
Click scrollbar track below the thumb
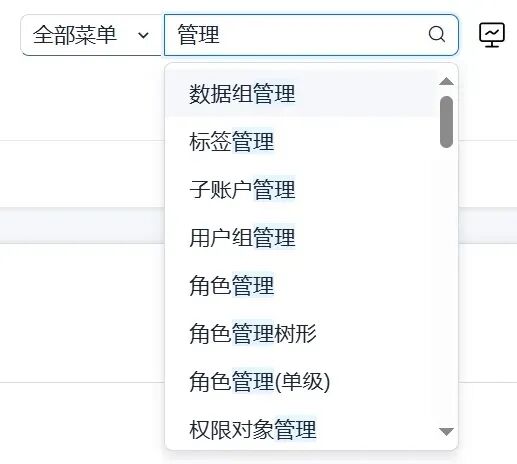click(x=446, y=287)
